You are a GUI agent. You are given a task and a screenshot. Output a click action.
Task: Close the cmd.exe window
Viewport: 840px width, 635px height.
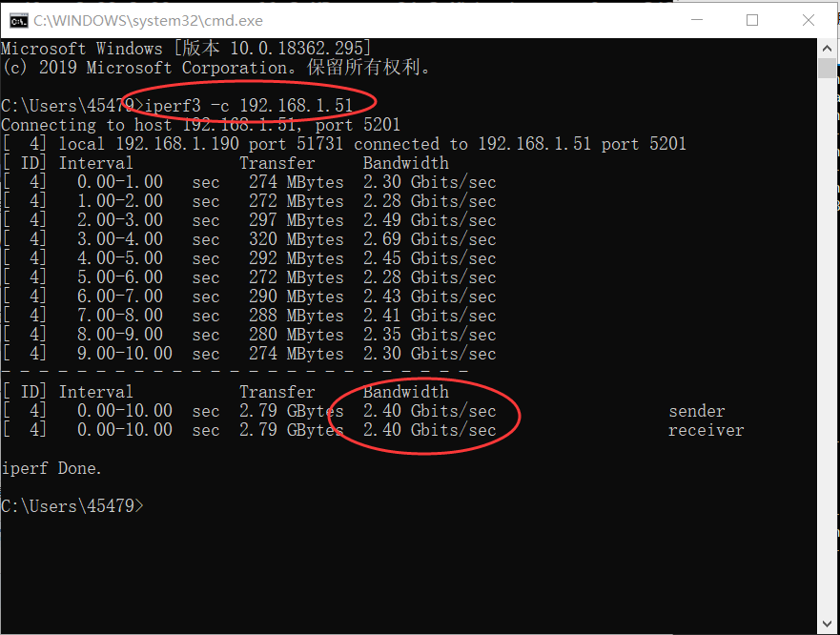(809, 20)
